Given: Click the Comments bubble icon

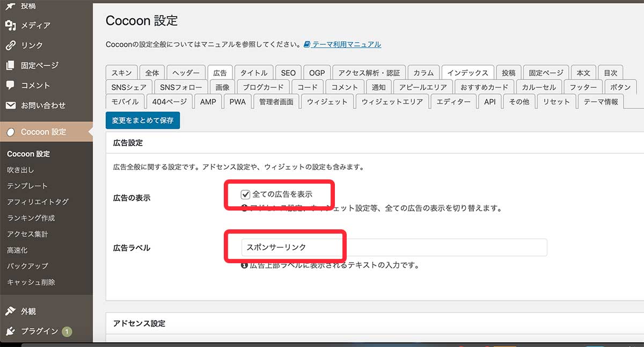Looking at the screenshot, I should tap(10, 85).
